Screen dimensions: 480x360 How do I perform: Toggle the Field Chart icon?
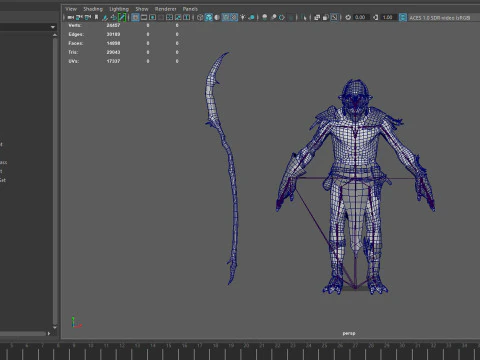170,17
